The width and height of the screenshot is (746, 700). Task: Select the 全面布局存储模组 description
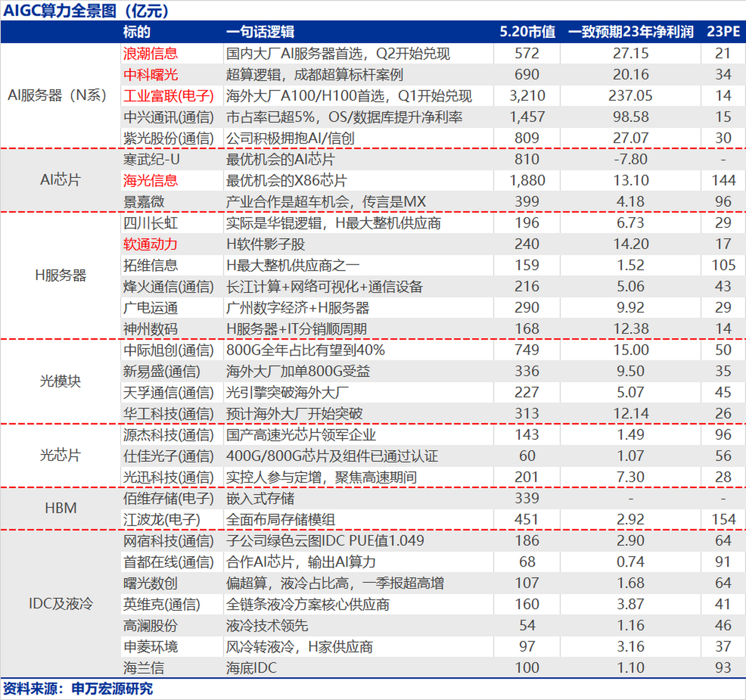click(281, 520)
